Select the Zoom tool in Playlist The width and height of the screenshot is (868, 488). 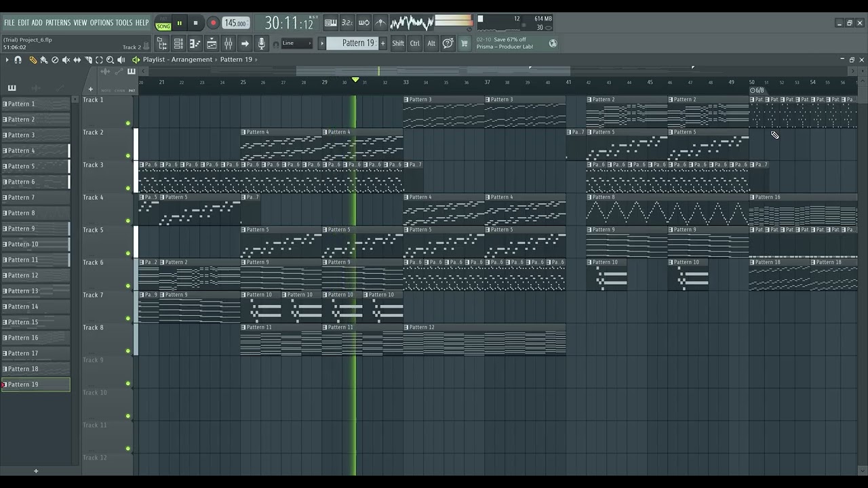110,60
